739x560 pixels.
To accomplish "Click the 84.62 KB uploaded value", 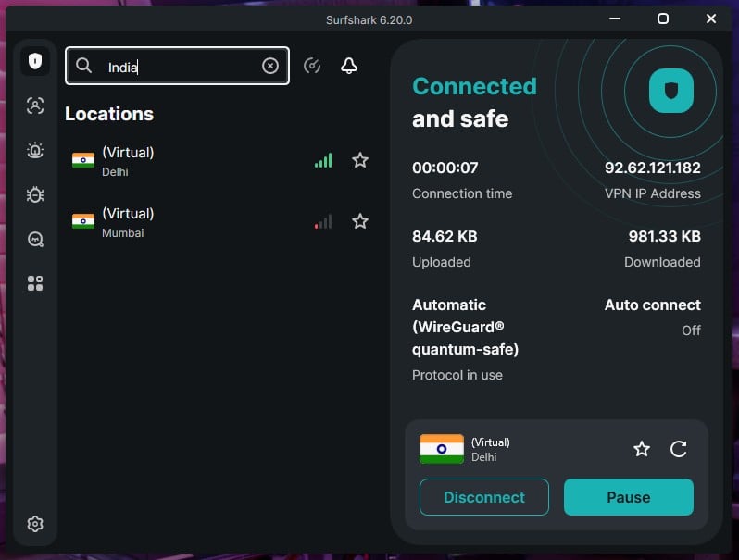I will point(445,236).
